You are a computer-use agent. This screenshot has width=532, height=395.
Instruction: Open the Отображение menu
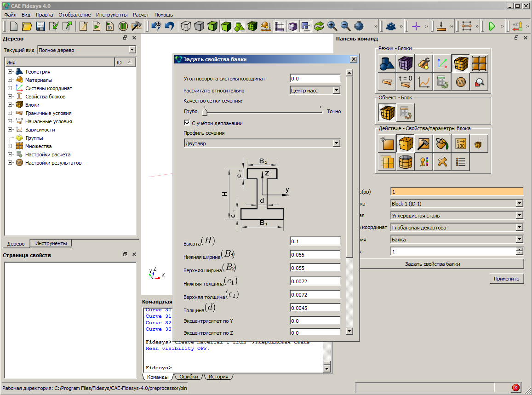(x=74, y=15)
